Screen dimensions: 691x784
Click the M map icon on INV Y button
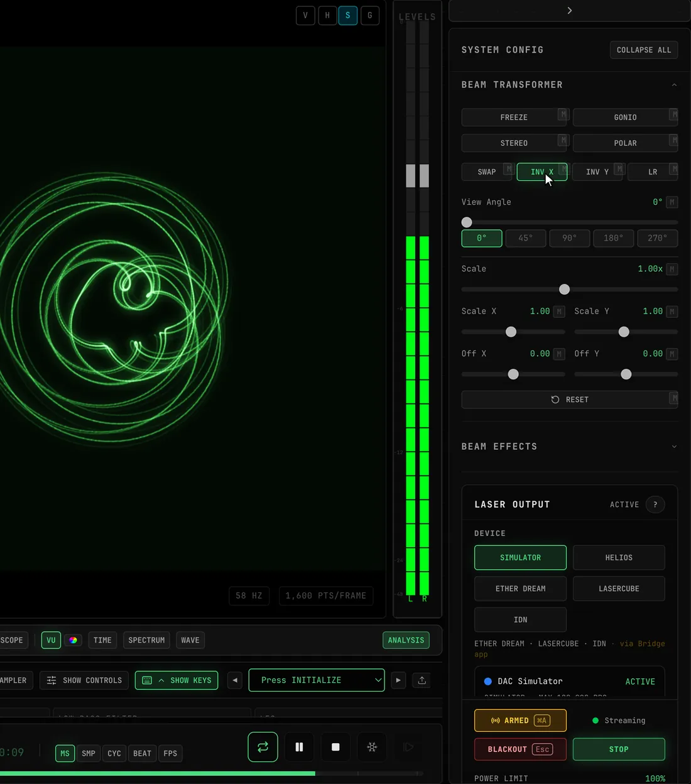pyautogui.click(x=619, y=169)
